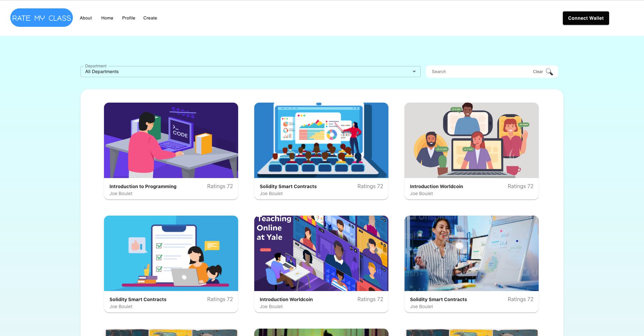Click the Rate My Class logo
This screenshot has height=336, width=644.
tap(42, 18)
